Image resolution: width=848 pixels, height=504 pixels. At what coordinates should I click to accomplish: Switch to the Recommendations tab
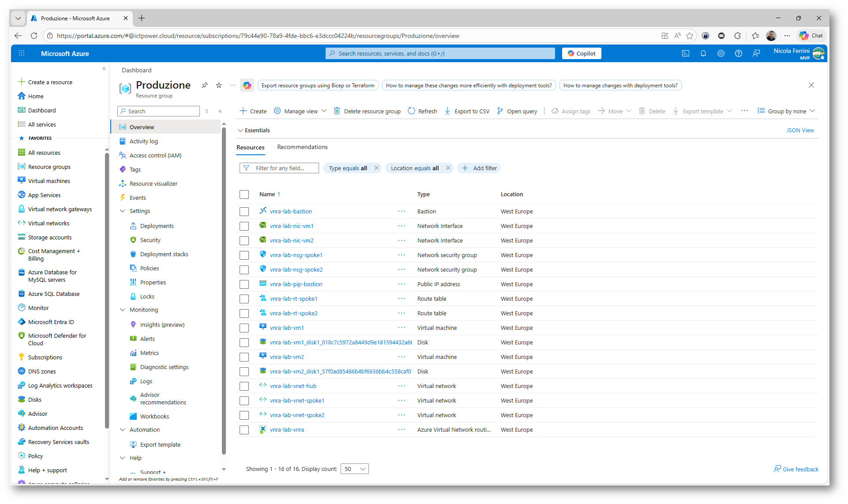tap(302, 147)
